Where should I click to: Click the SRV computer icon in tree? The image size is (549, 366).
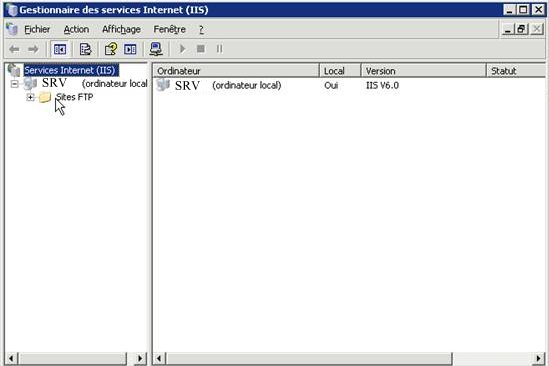coord(30,83)
